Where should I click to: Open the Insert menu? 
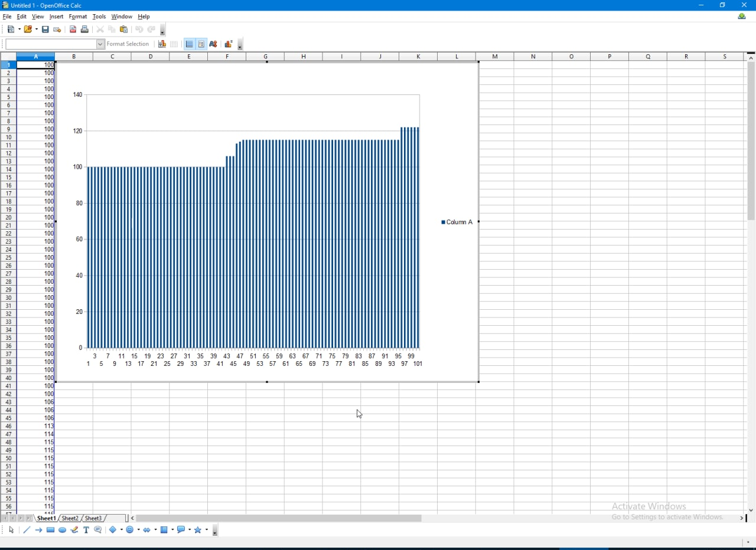pyautogui.click(x=56, y=17)
